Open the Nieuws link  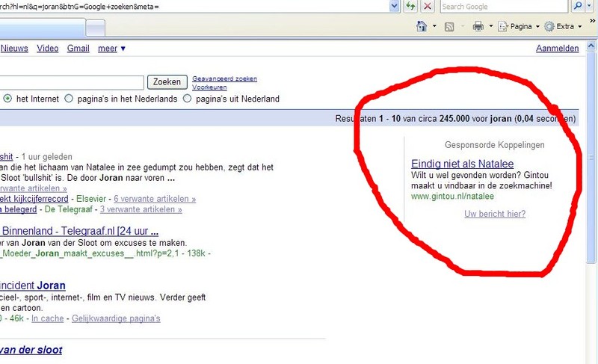[14, 49]
